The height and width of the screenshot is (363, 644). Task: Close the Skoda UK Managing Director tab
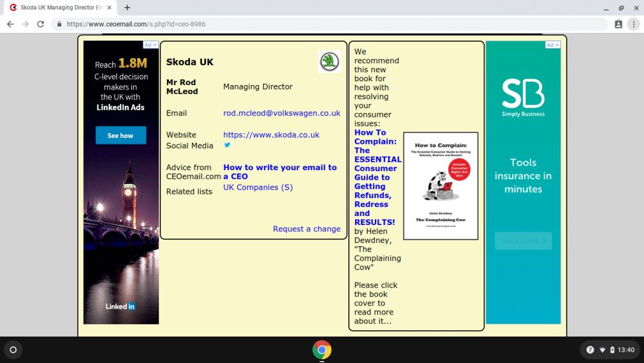tap(109, 7)
